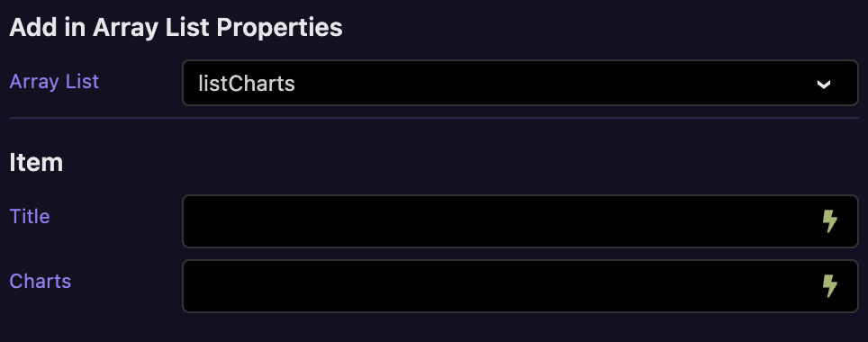Open the listCharts combo box
The height and width of the screenshot is (342, 868).
(520, 83)
